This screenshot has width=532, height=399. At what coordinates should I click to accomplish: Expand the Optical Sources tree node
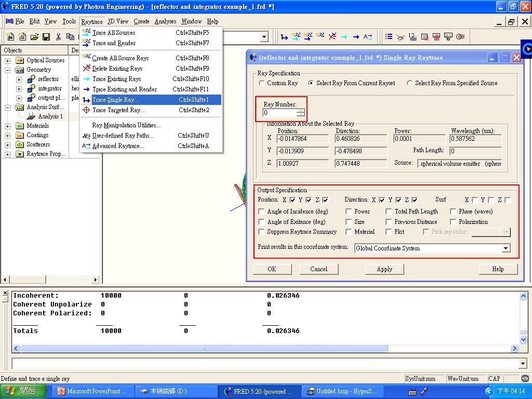click(x=7, y=61)
